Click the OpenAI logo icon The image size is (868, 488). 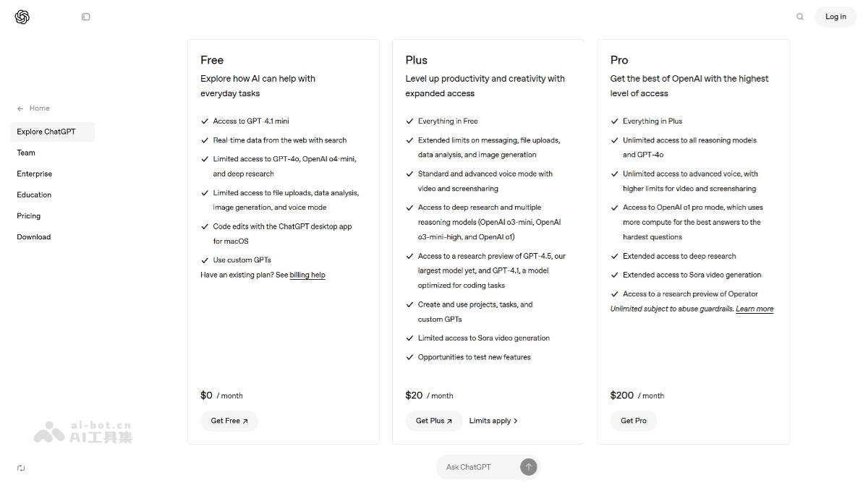(22, 17)
